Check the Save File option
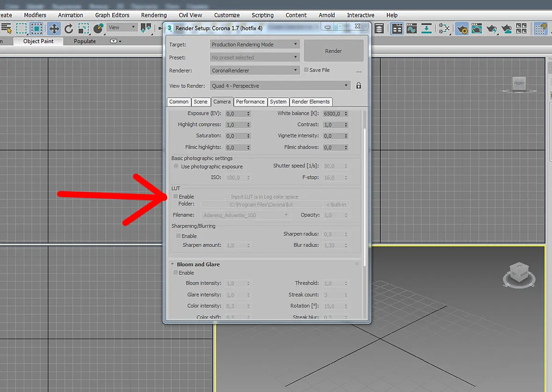This screenshot has width=552, height=392. pos(306,70)
